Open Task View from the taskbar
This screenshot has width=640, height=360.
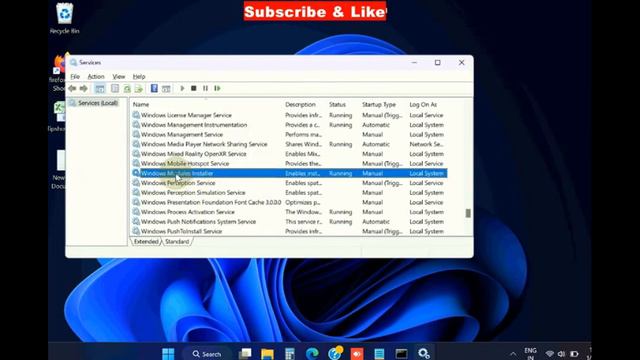[245, 353]
